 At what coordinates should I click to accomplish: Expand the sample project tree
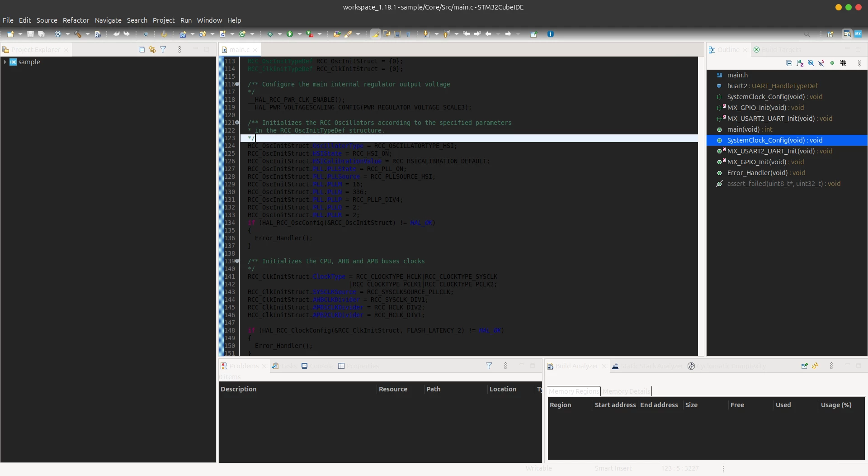5,62
